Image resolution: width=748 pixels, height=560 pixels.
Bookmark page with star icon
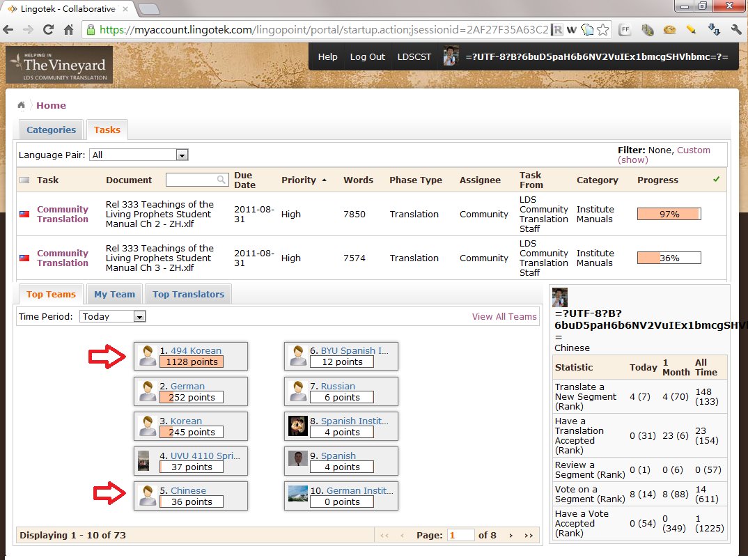(603, 30)
